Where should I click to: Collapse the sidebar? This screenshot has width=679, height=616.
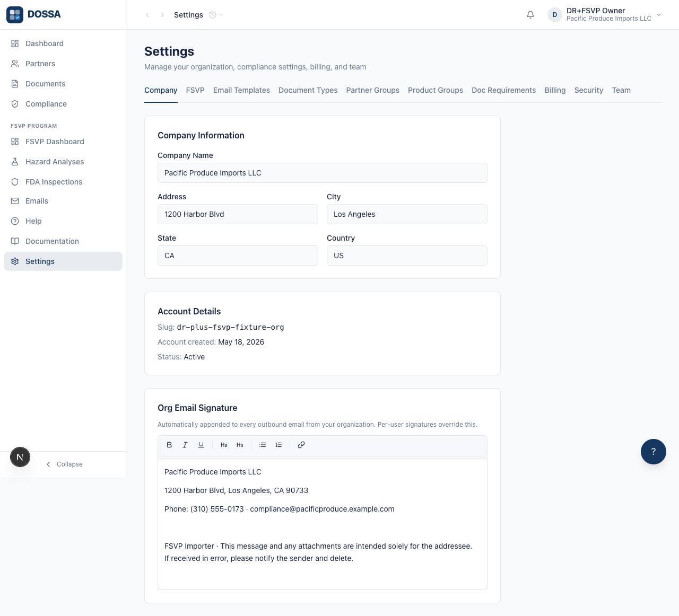(x=64, y=464)
